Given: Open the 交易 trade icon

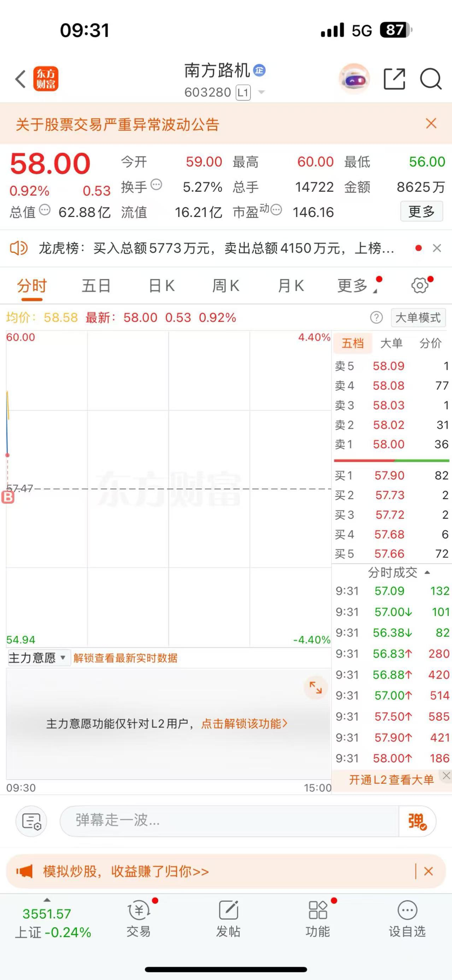Looking at the screenshot, I should tap(139, 919).
